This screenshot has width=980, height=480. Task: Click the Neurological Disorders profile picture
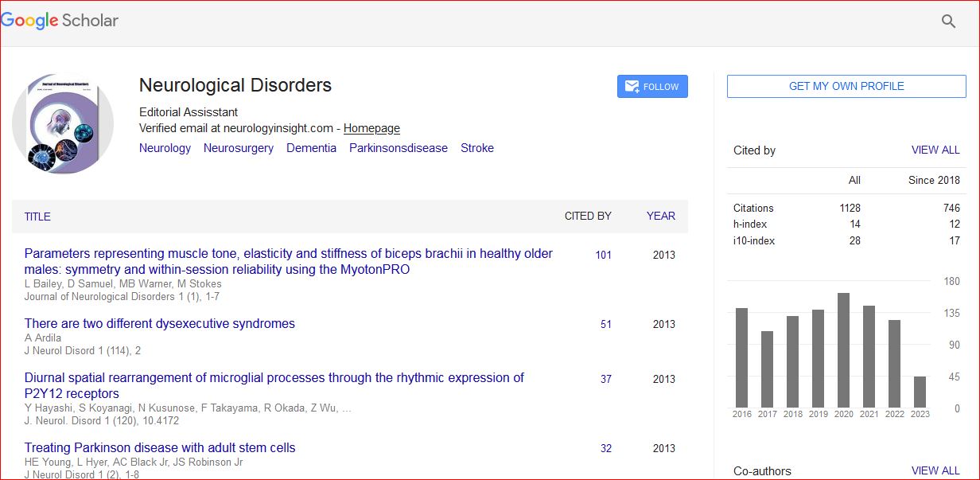pos(63,123)
